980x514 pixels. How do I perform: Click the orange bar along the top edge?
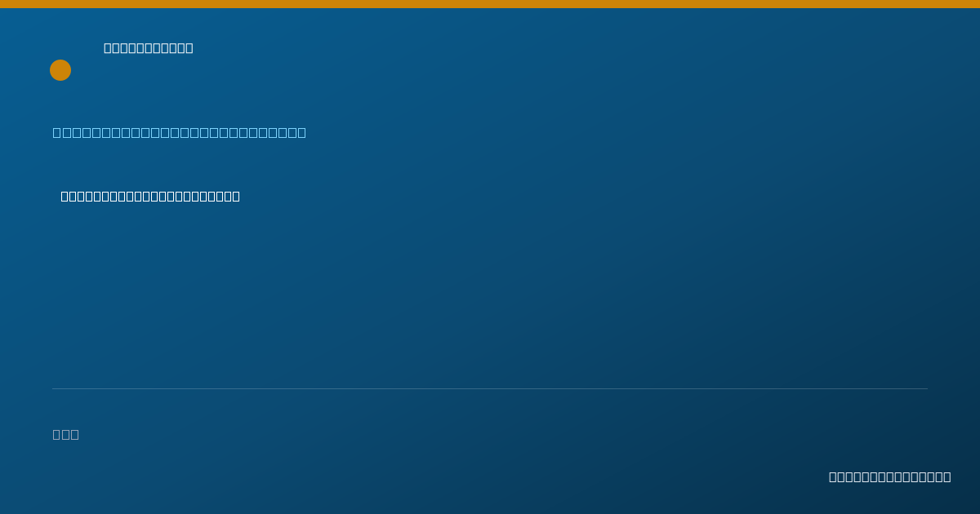(490, 4)
